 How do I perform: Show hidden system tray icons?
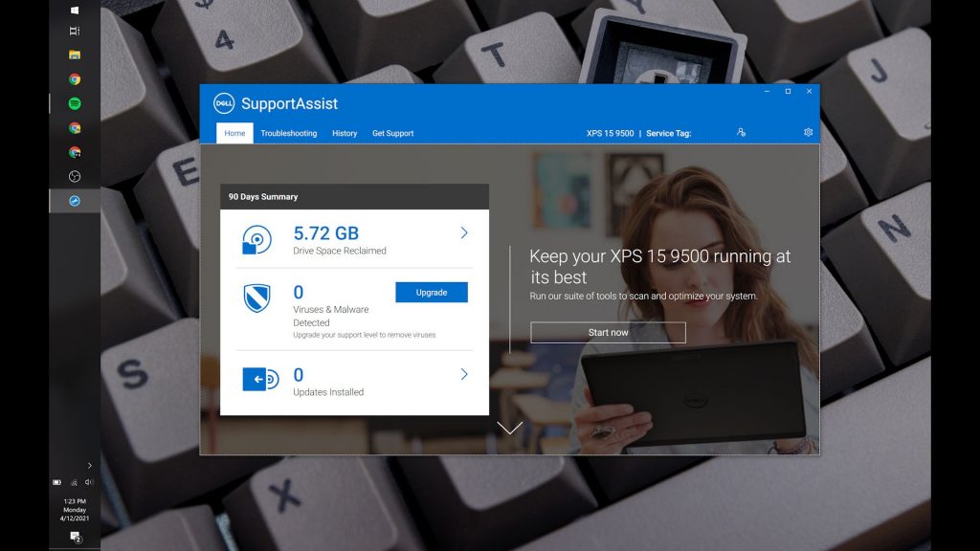point(89,466)
